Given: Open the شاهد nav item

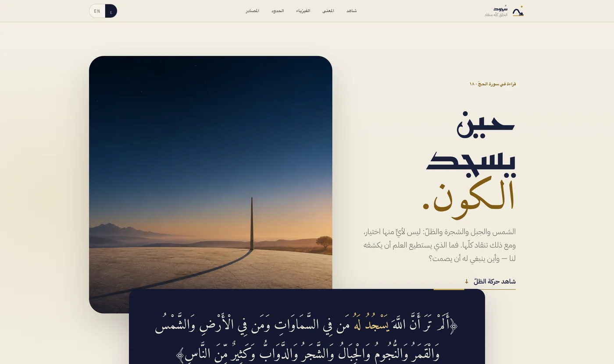Looking at the screenshot, I should point(351,11).
